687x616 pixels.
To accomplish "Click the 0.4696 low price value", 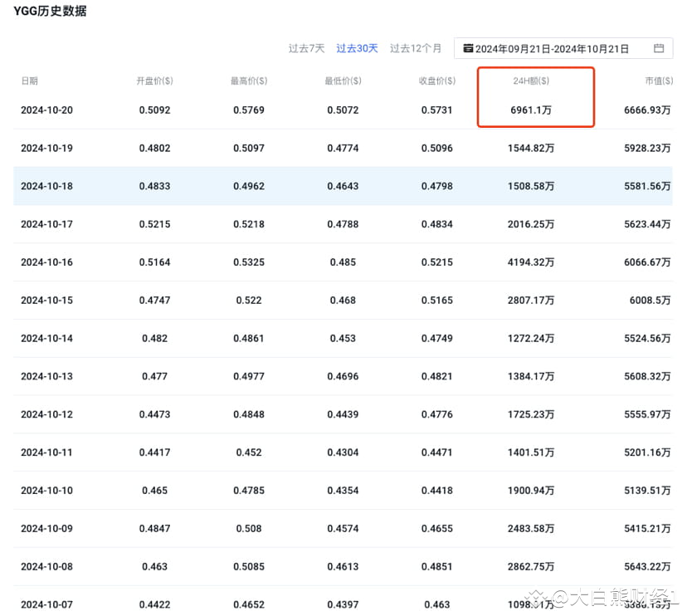I will (343, 377).
